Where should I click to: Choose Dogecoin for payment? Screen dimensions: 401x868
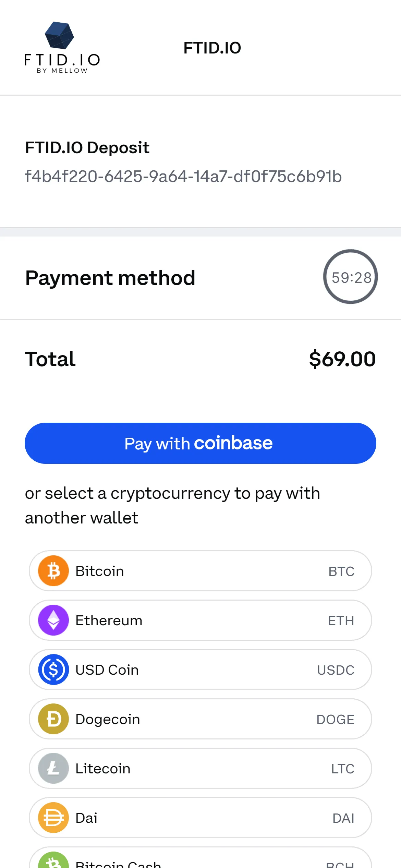pyautogui.click(x=200, y=719)
